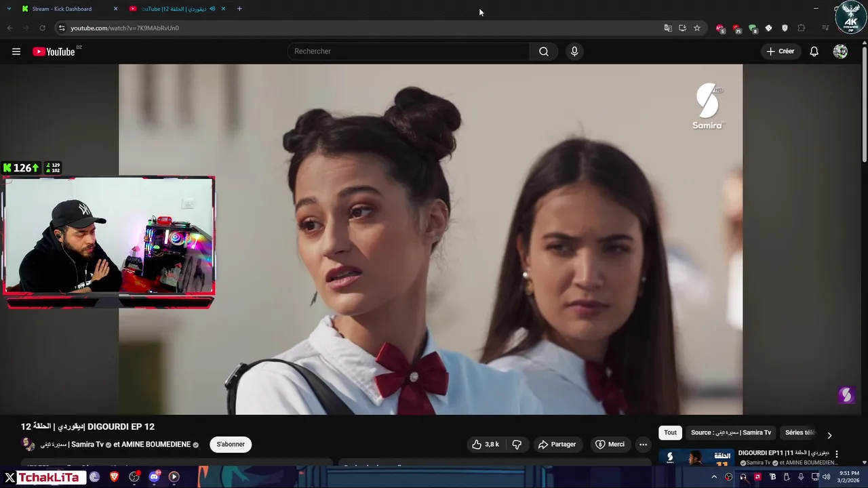Open DIGOURDI EP11 suggested video title

(x=783, y=453)
